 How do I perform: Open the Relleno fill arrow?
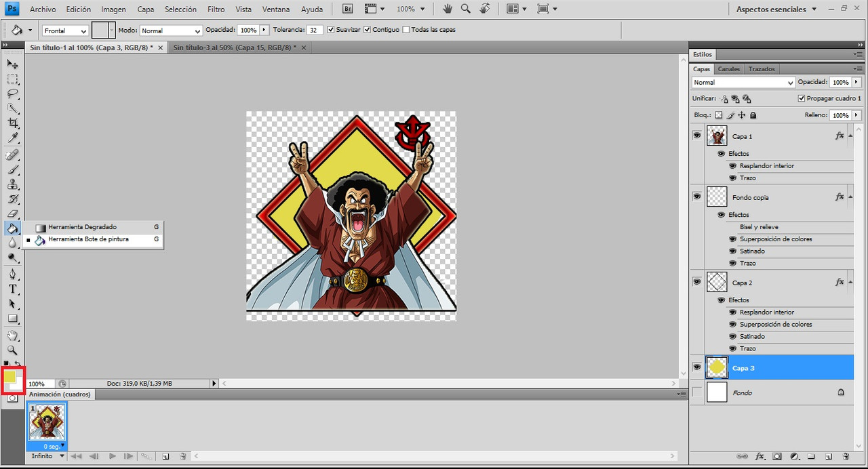856,115
